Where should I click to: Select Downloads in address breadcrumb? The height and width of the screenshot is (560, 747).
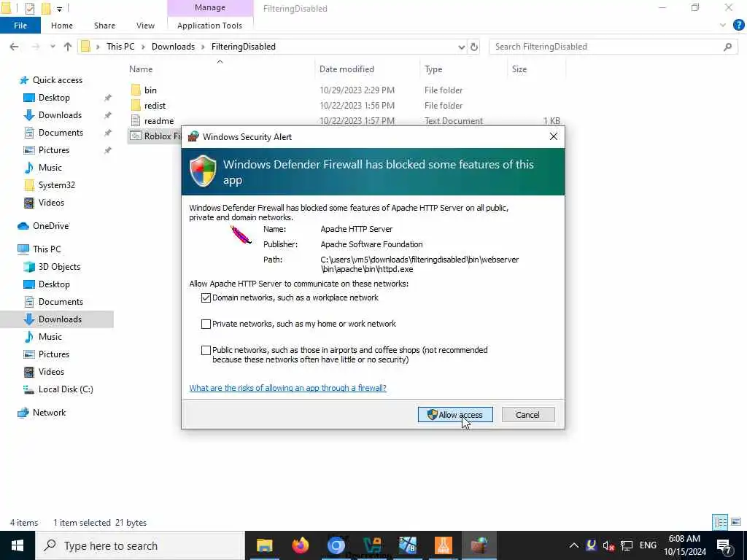click(x=173, y=47)
